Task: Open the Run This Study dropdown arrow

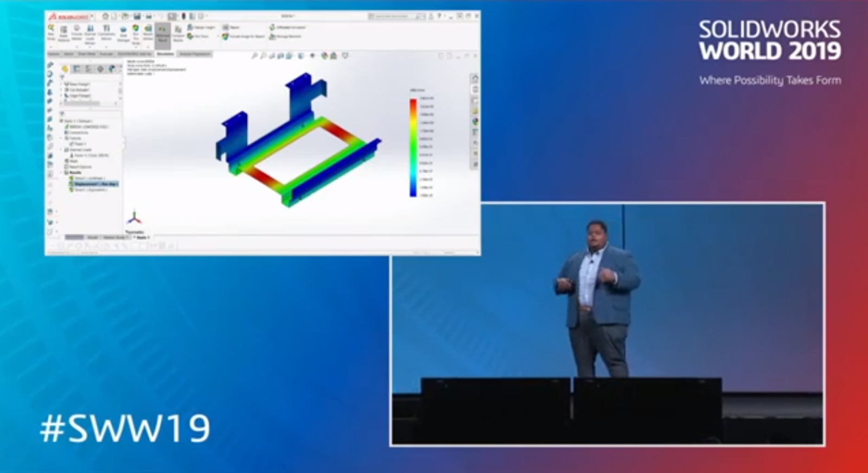Action: (136, 47)
